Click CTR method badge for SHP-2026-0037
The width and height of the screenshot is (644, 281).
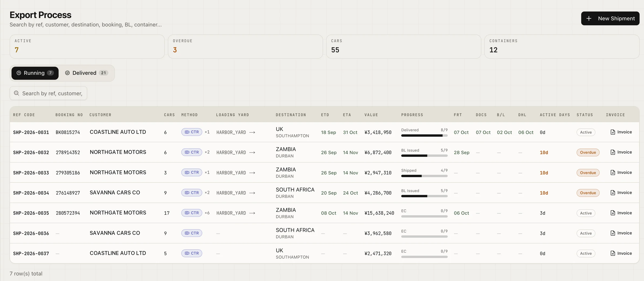(x=192, y=253)
